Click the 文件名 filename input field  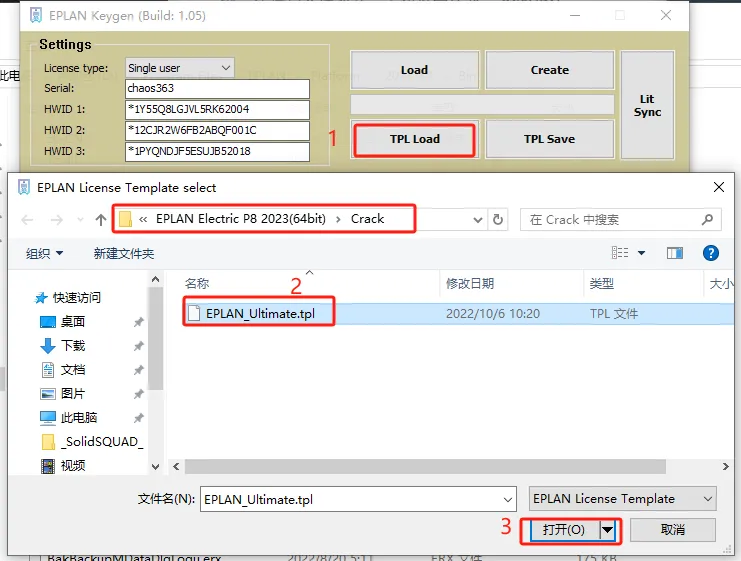[358, 500]
